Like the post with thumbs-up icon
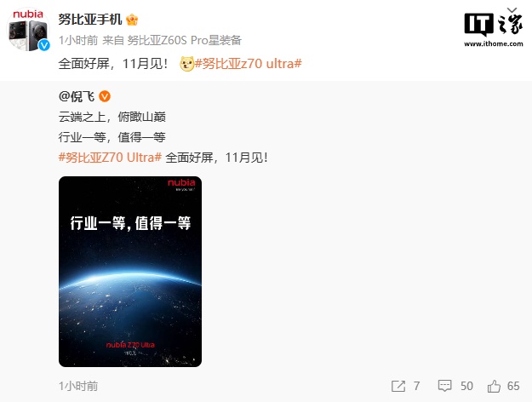The width and height of the screenshot is (532, 402). [494, 386]
